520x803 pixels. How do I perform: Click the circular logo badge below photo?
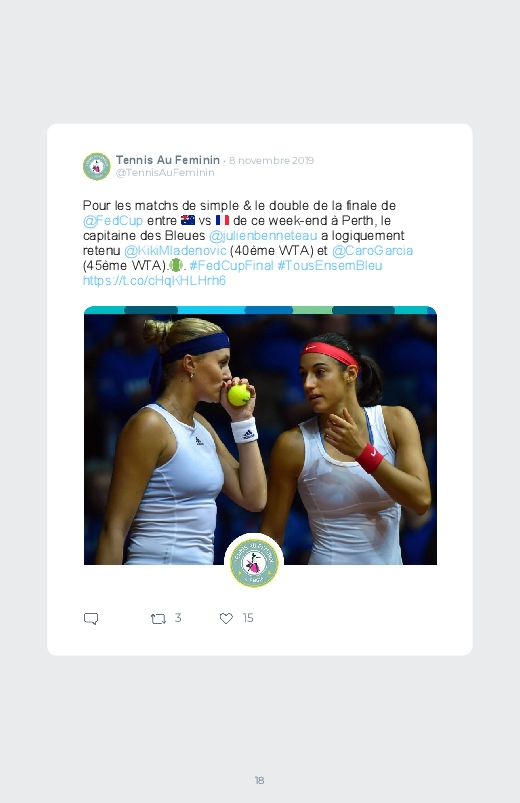pos(254,563)
